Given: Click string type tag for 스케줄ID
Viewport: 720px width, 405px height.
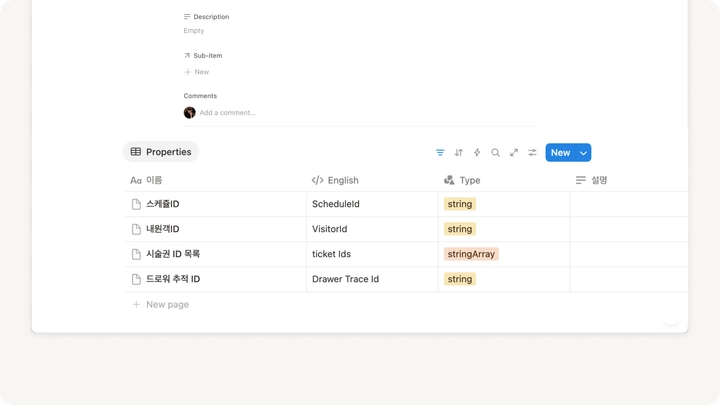Looking at the screenshot, I should coord(460,204).
